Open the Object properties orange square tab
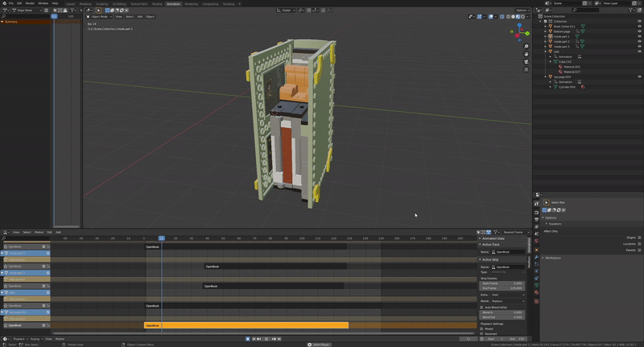The height and width of the screenshot is (347, 644). pos(536,250)
